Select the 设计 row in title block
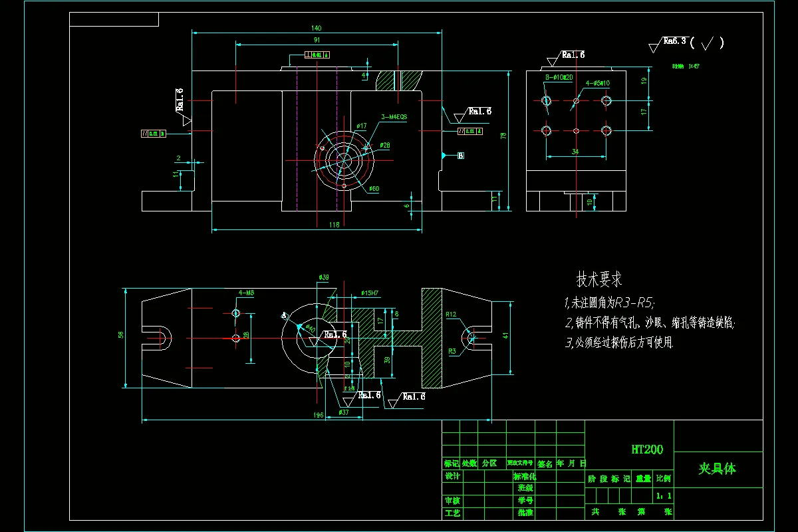 (x=453, y=477)
